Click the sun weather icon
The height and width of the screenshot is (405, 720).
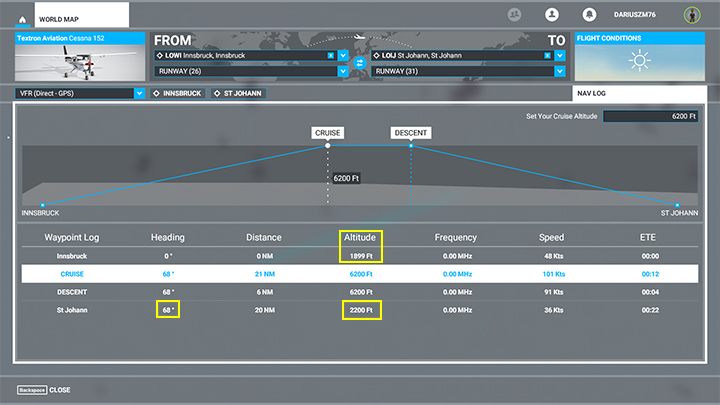pyautogui.click(x=638, y=62)
